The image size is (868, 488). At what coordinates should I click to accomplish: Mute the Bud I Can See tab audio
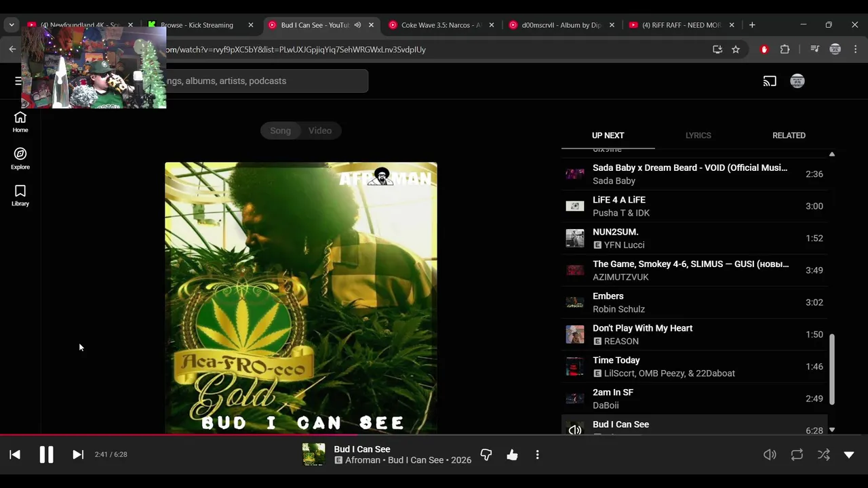[357, 25]
